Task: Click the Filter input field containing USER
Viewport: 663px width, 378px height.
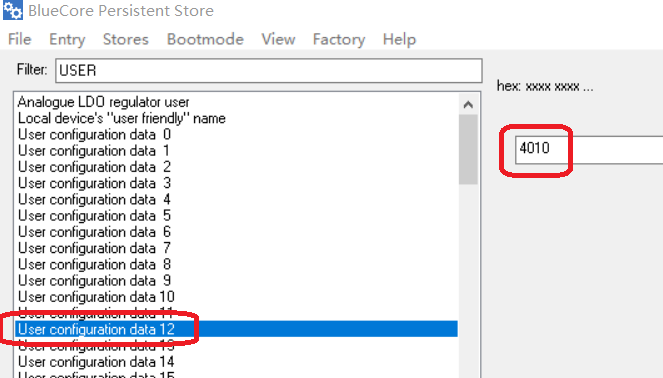Action: coord(268,70)
